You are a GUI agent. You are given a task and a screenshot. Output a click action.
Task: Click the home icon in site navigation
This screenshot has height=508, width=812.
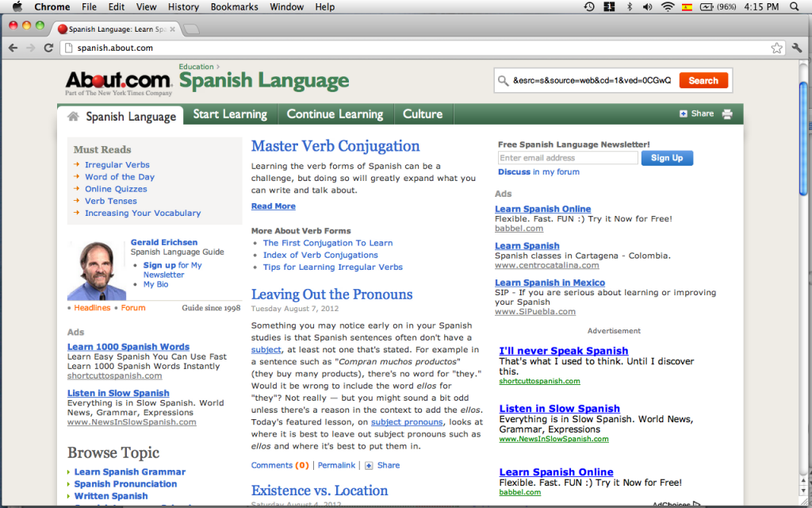point(73,116)
